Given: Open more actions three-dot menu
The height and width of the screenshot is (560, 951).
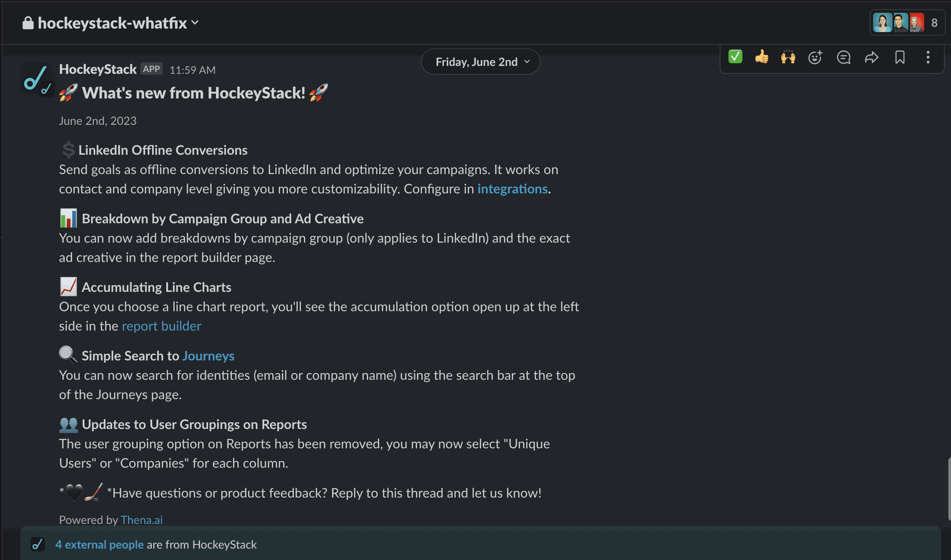Looking at the screenshot, I should [928, 57].
